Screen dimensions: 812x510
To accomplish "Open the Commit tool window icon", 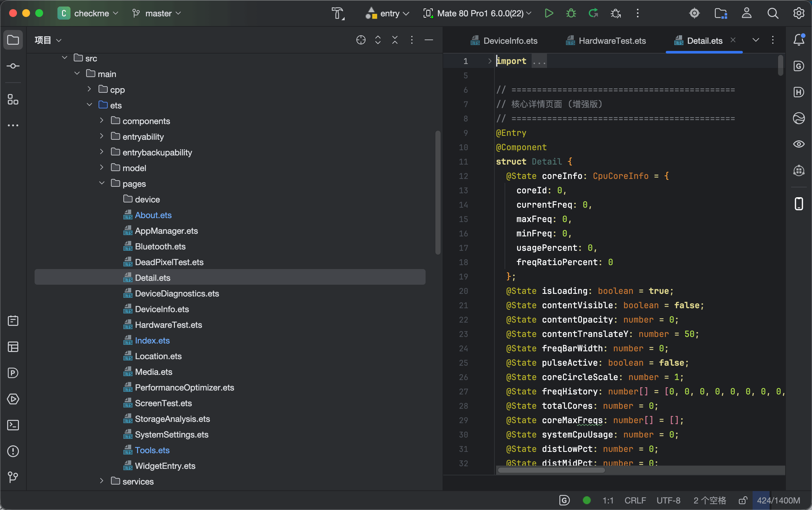I will click(13, 66).
